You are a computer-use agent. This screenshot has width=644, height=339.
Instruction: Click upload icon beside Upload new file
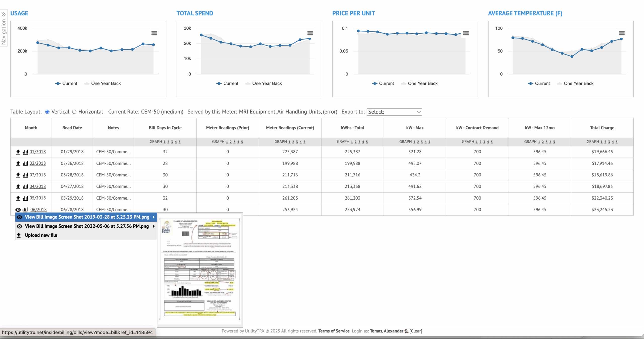click(x=19, y=235)
